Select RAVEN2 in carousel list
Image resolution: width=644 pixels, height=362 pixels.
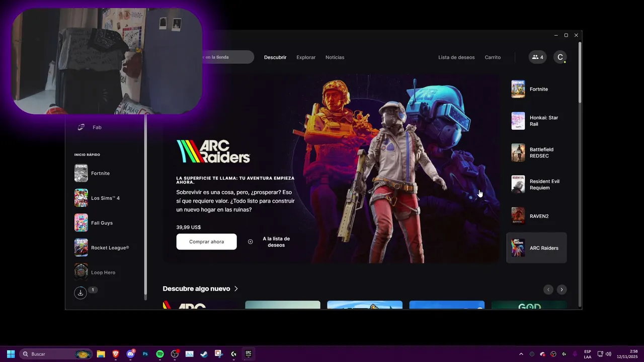536,216
